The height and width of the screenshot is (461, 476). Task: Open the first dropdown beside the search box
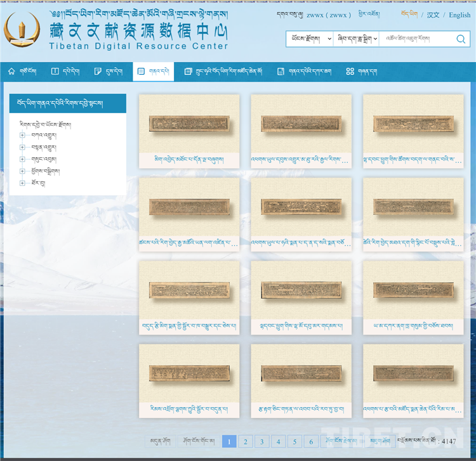click(309, 39)
